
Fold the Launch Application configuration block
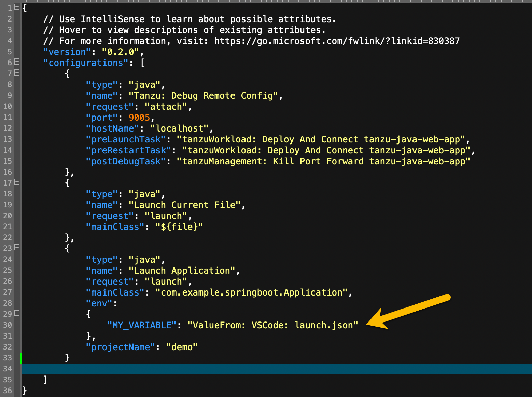click(x=17, y=247)
